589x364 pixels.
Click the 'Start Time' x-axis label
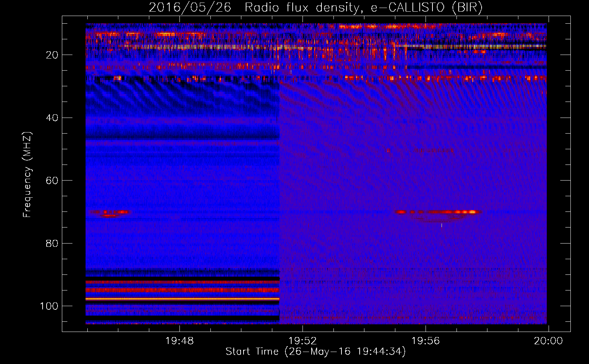pyautogui.click(x=315, y=352)
